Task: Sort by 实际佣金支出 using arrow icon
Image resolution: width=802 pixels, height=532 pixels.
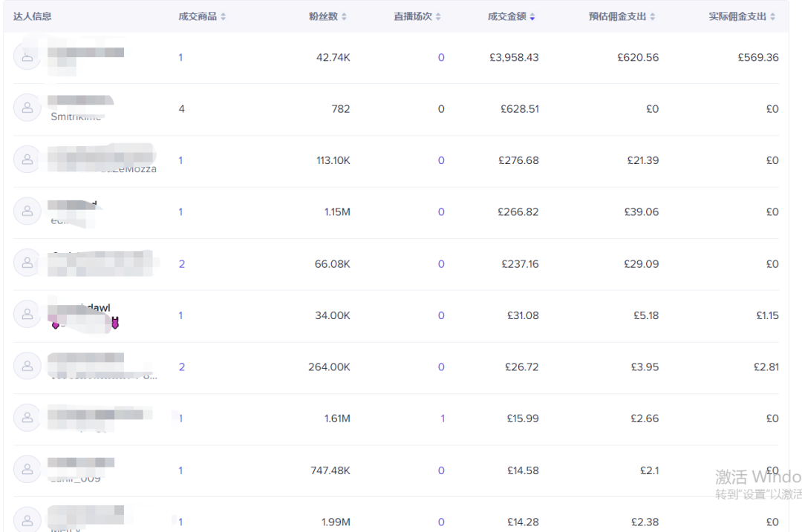Action: 772,16
